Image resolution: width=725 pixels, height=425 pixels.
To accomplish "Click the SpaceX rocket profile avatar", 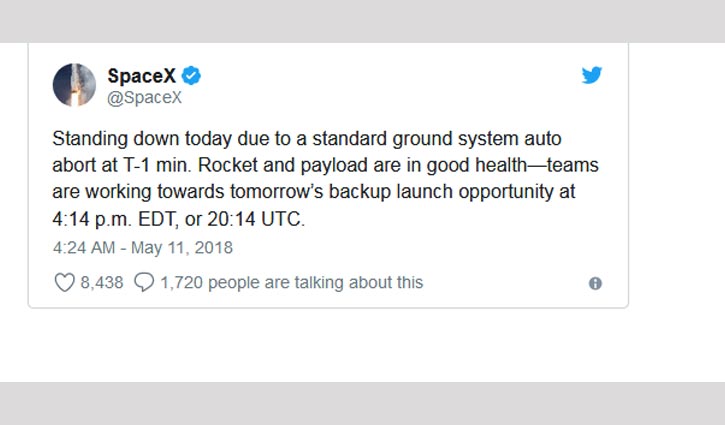I will click(x=74, y=85).
